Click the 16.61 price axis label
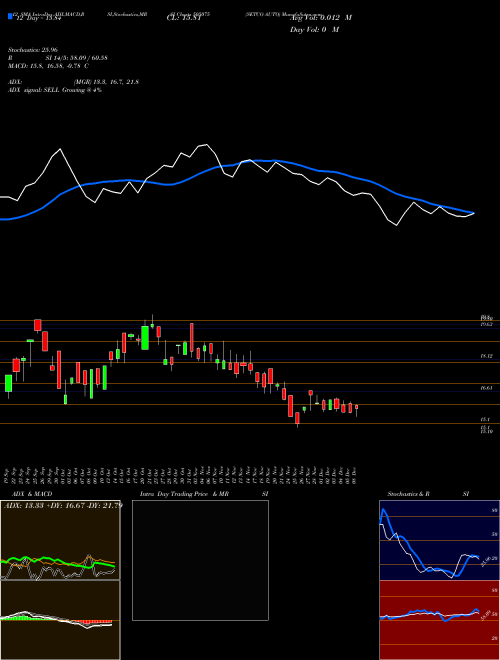Screen dimensions: 500x660 point(487,389)
